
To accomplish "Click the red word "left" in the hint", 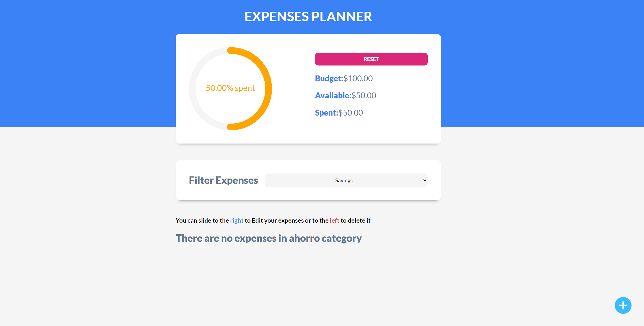I will 334,221.
